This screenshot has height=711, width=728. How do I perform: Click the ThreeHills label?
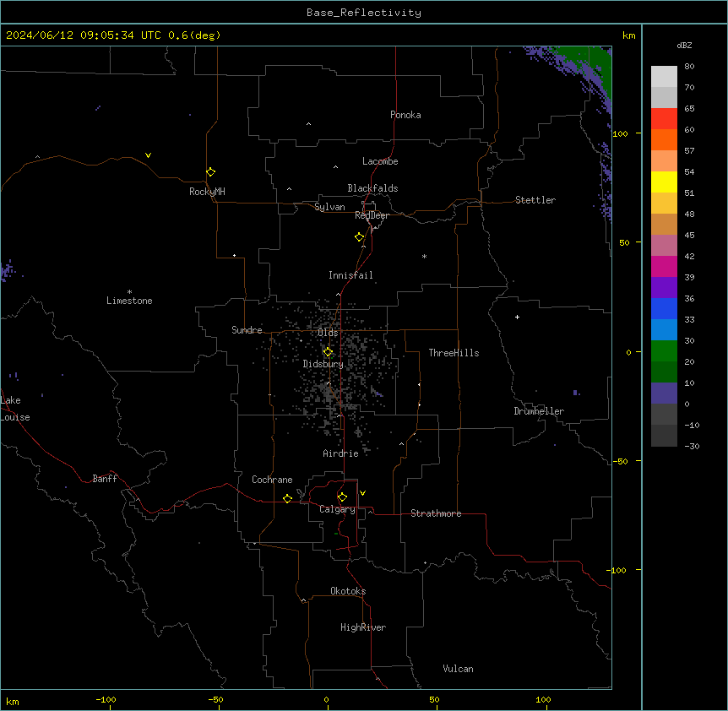point(454,353)
